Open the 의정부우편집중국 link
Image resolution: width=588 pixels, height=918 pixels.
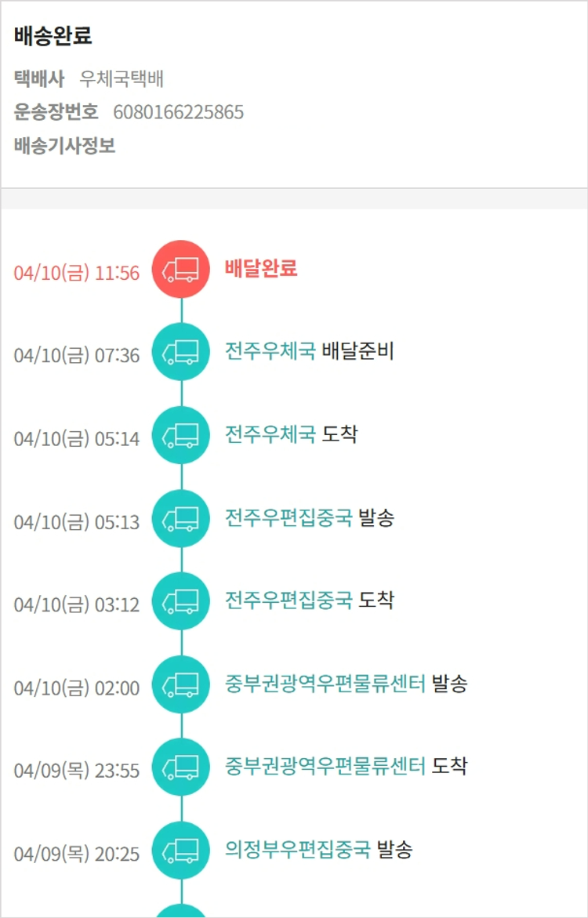pyautogui.click(x=297, y=850)
